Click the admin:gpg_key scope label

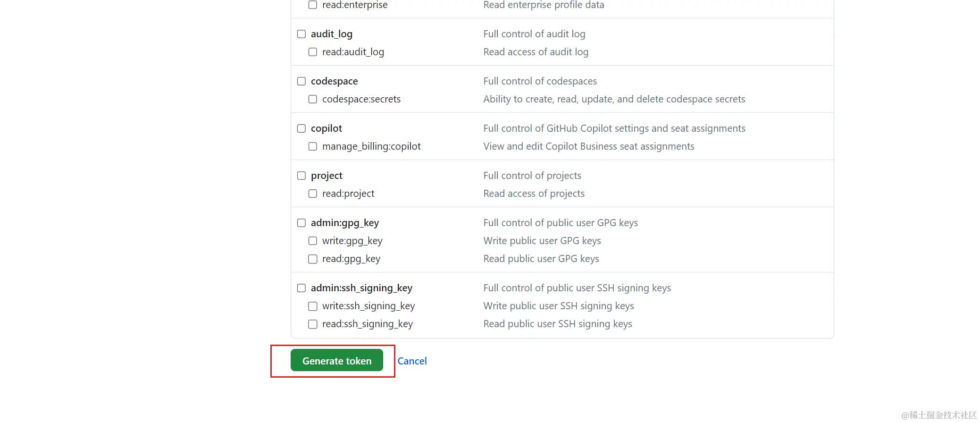pyautogui.click(x=344, y=223)
